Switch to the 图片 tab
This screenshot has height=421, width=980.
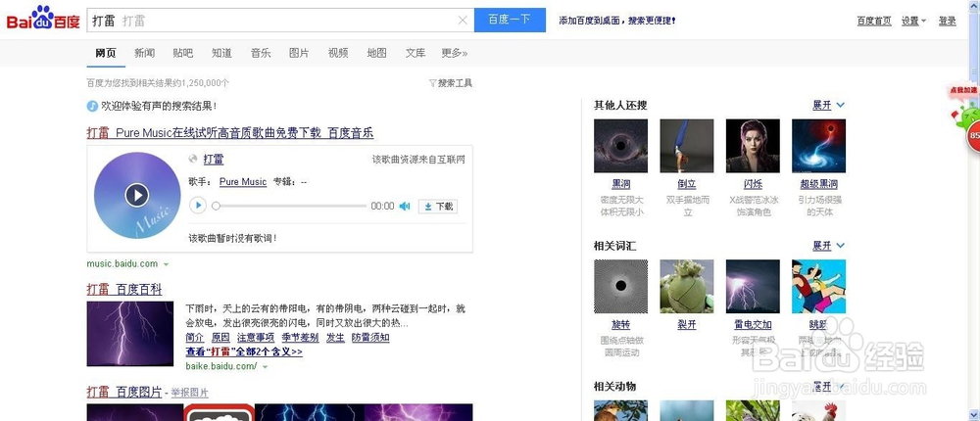(x=299, y=53)
